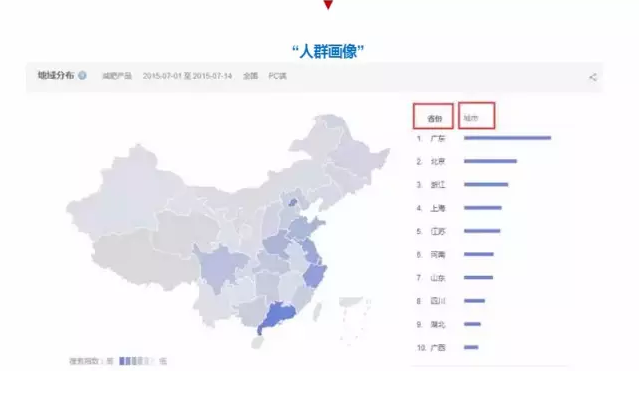Click Guangdong province on the map
This screenshot has width=639, height=399.
click(x=277, y=315)
